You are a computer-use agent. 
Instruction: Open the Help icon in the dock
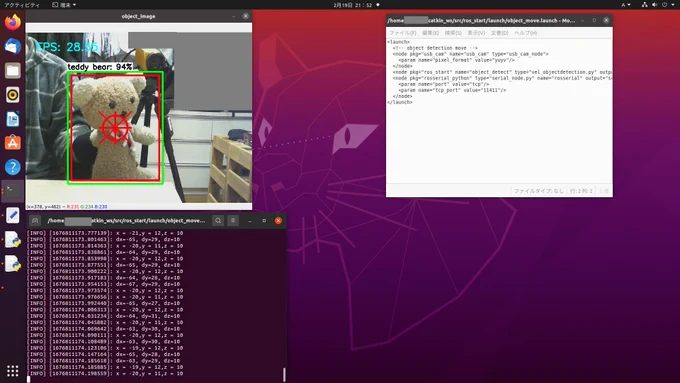[x=13, y=167]
